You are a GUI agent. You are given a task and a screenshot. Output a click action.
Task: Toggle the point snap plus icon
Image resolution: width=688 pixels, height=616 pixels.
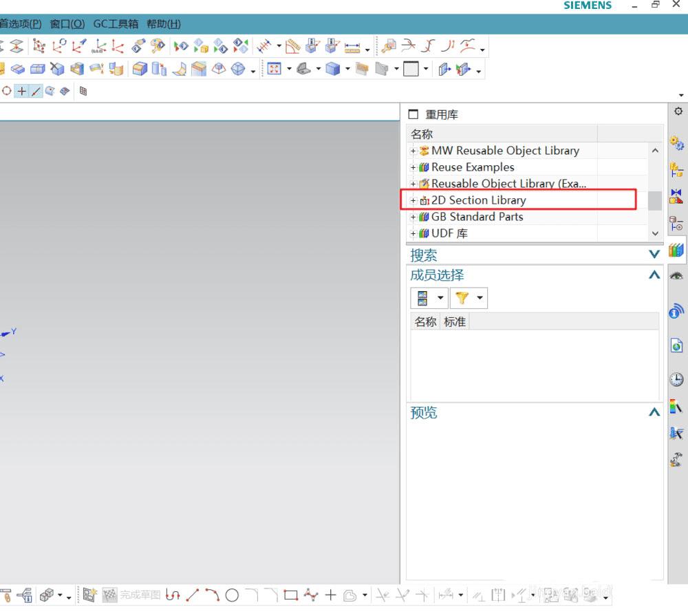pos(21,92)
